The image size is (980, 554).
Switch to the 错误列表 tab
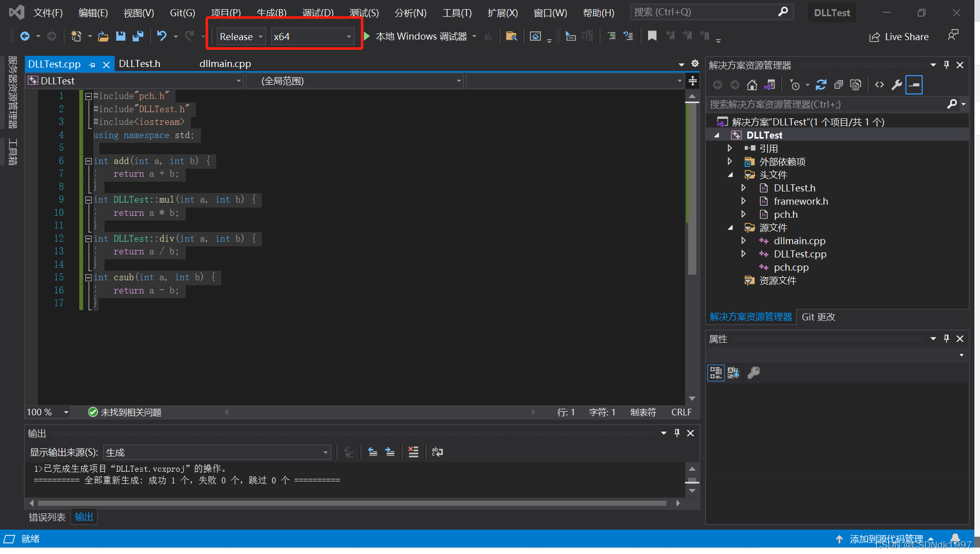(x=47, y=517)
